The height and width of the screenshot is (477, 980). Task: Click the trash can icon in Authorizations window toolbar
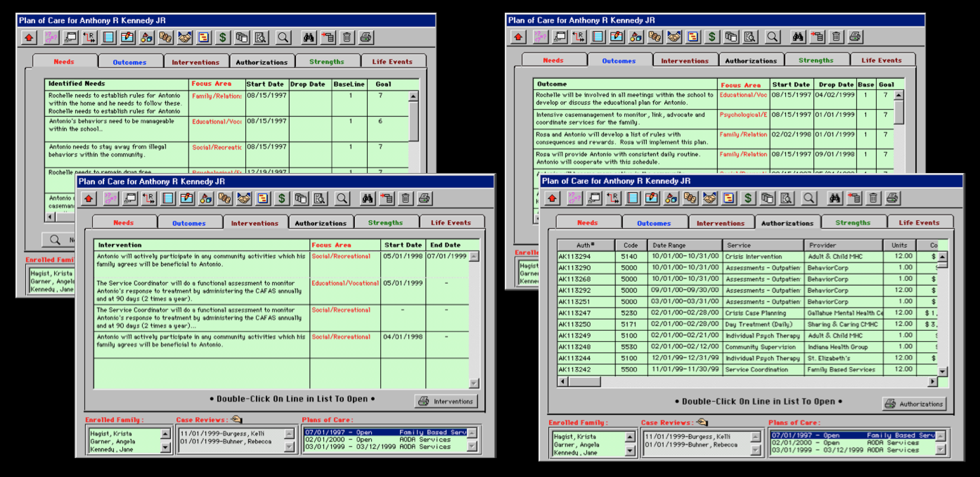pyautogui.click(x=873, y=198)
